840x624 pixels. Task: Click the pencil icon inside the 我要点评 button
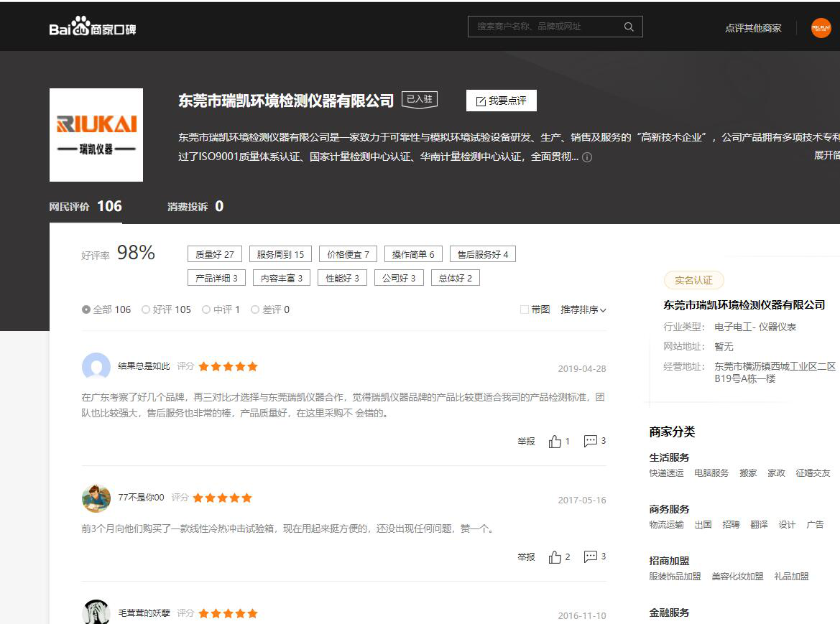[x=480, y=101]
